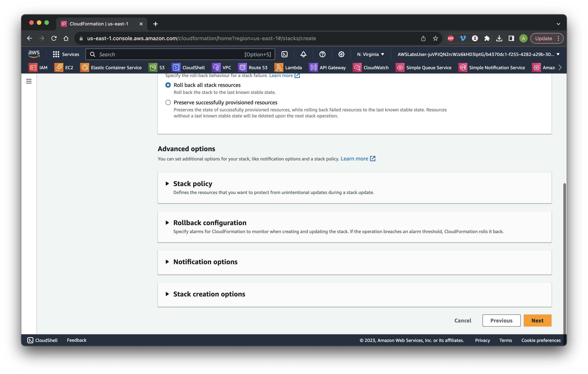Image resolution: width=588 pixels, height=374 pixels.
Task: Open Elastic Container Service shortcut
Action: coord(111,68)
